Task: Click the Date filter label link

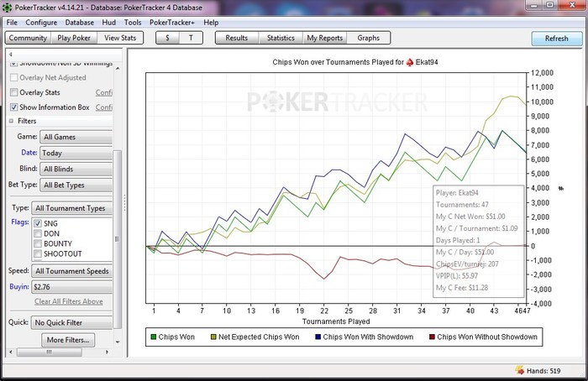Action: [x=29, y=153]
